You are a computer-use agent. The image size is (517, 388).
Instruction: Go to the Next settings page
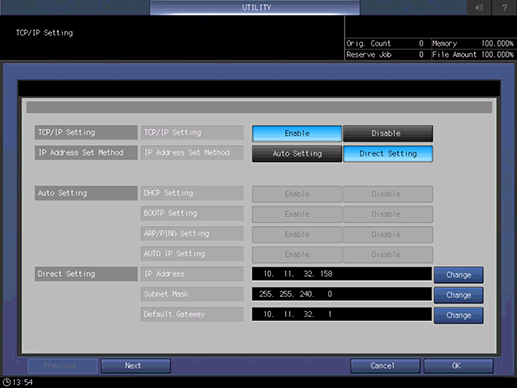[136, 366]
